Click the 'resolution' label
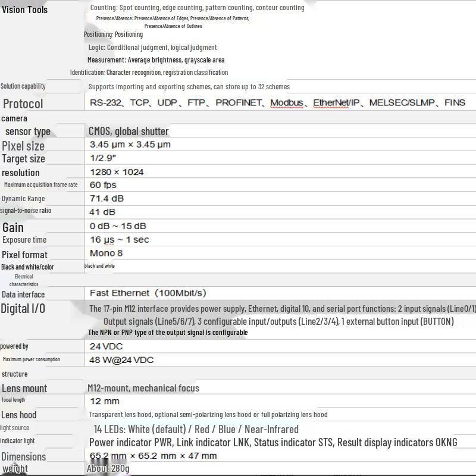 click(21, 173)
